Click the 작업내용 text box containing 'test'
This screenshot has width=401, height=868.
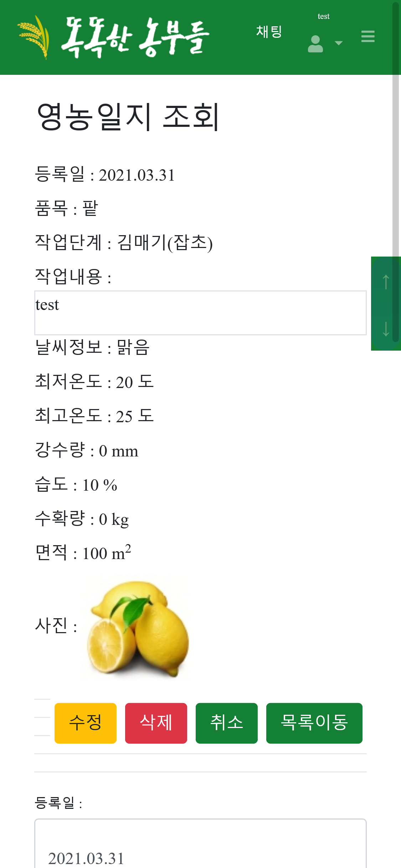(200, 312)
